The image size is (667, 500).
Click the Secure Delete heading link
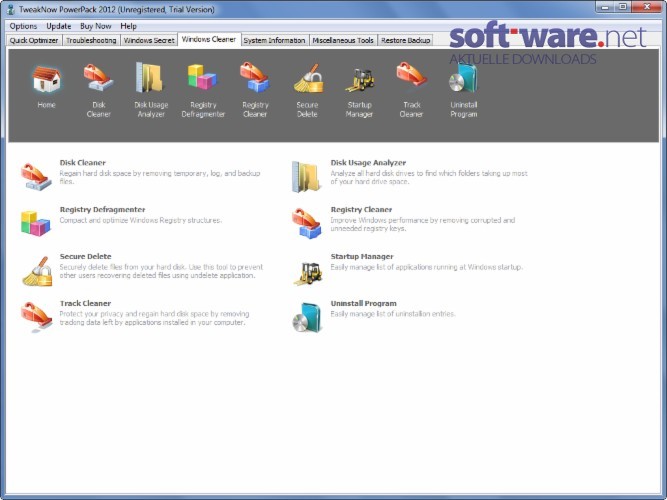click(86, 256)
